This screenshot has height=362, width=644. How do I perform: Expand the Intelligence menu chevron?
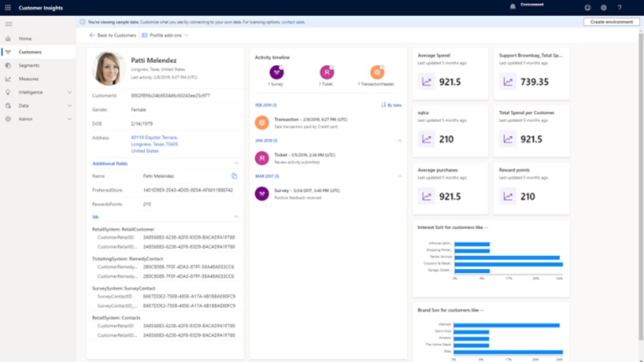tap(70, 93)
